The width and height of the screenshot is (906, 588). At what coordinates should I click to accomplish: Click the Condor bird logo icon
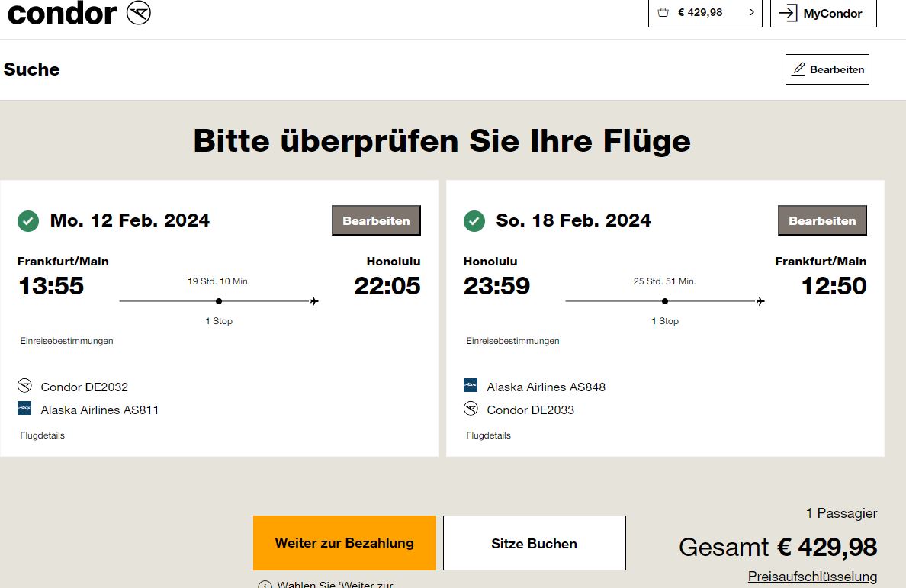139,13
